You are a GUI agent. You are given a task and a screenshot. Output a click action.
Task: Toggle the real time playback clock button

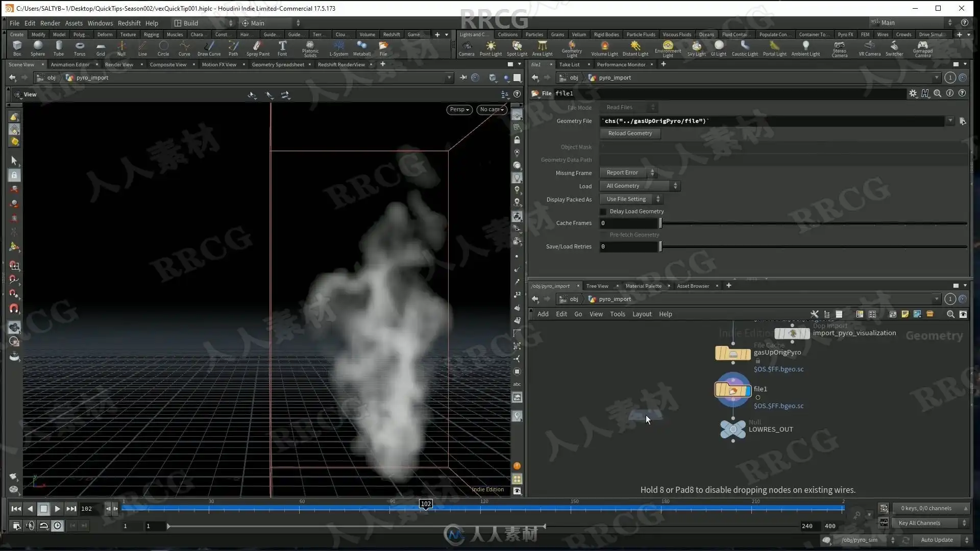coord(58,525)
